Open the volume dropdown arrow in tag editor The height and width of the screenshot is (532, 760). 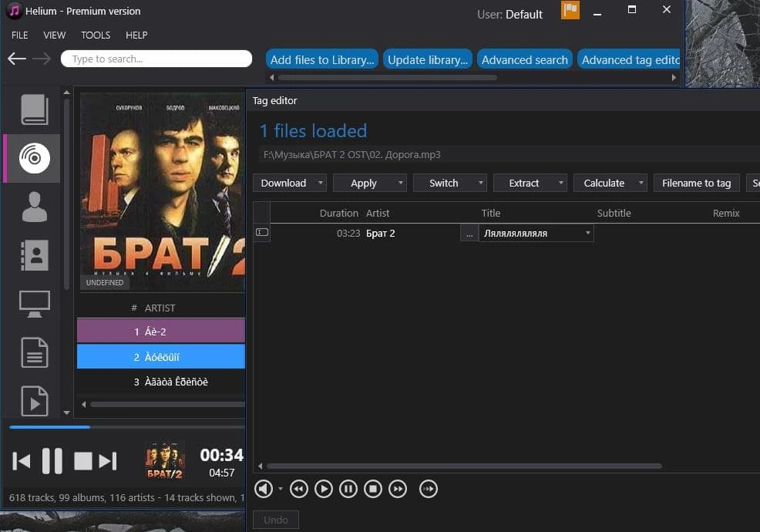[280, 489]
